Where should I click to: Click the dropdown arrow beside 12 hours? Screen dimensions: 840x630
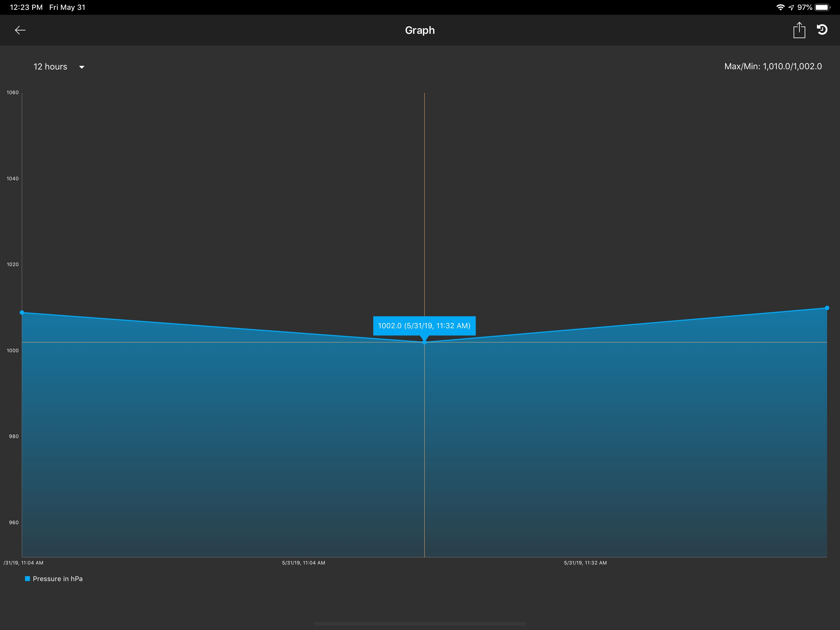[82, 67]
